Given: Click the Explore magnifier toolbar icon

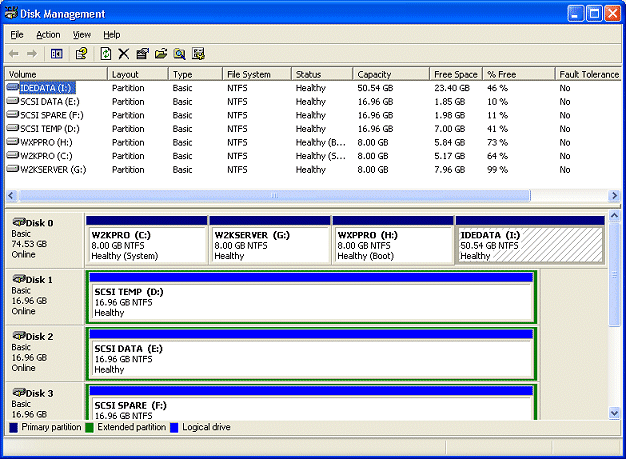Looking at the screenshot, I should point(180,53).
